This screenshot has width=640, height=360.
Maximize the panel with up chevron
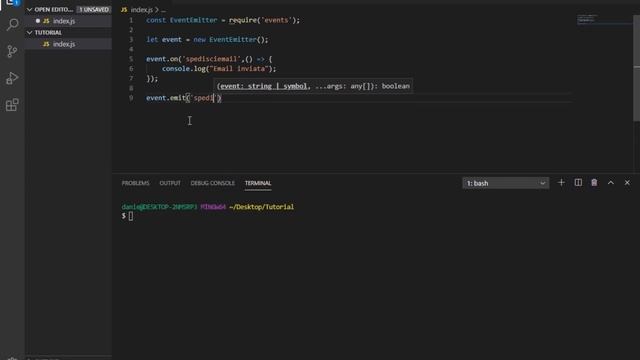coord(611,183)
